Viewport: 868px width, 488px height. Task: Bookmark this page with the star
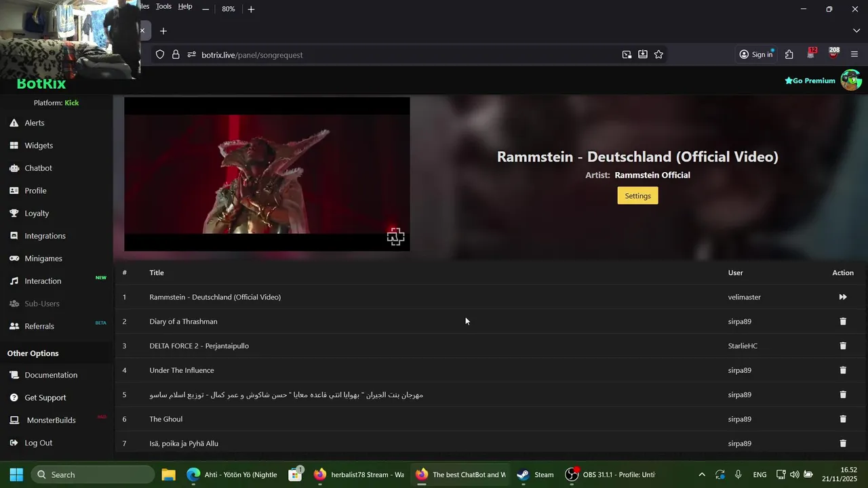[x=658, y=55]
